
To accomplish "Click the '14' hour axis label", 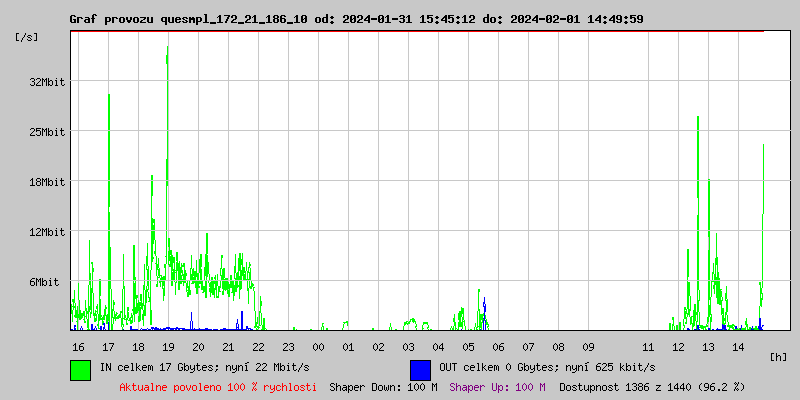I will [738, 347].
